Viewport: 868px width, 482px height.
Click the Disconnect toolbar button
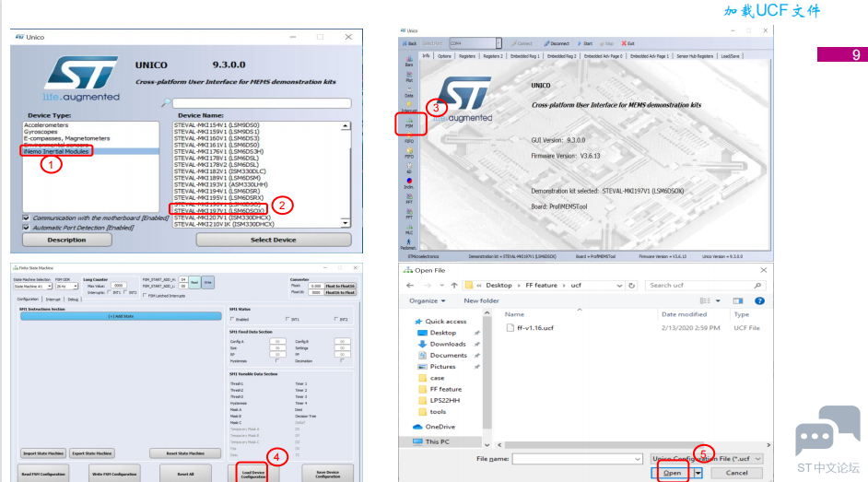click(x=557, y=43)
